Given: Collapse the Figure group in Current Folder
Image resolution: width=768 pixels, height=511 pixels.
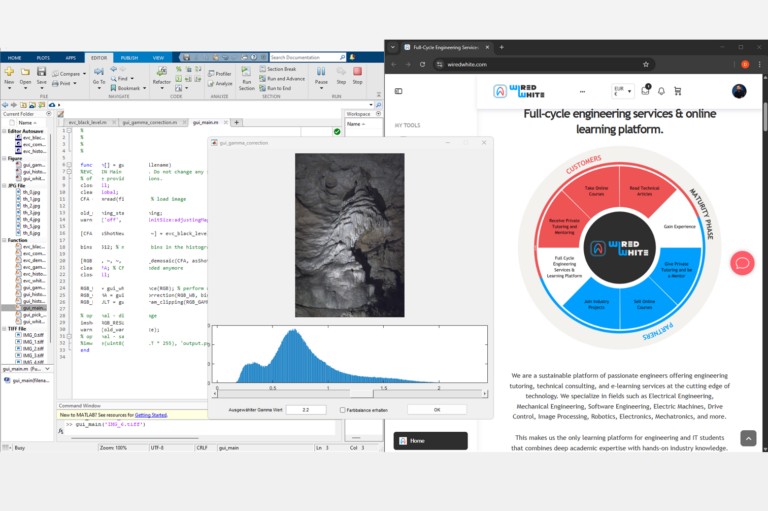Looking at the screenshot, I should [4, 158].
